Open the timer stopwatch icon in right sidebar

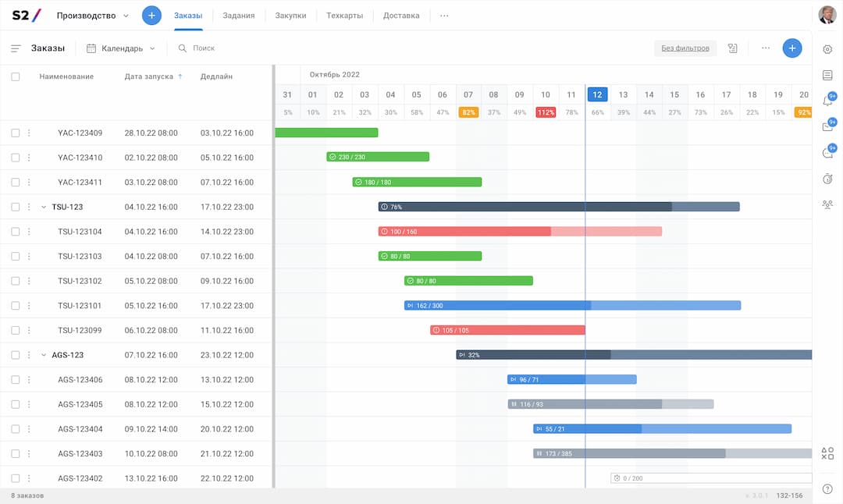827,179
